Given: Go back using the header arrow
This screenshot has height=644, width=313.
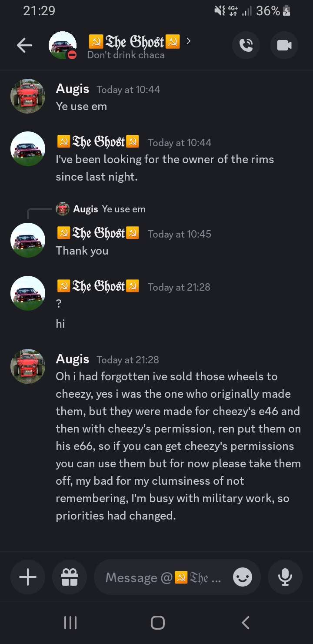Looking at the screenshot, I should (24, 45).
